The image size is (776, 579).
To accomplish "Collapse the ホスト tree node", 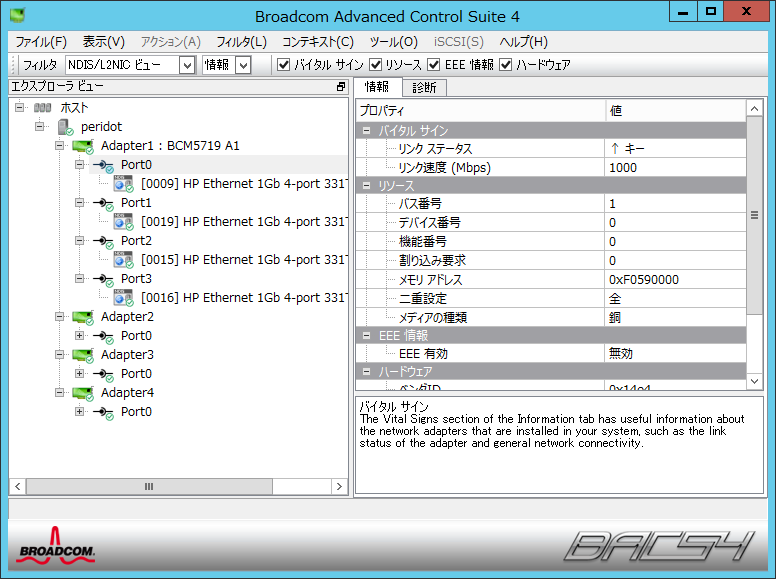I will tap(19, 107).
